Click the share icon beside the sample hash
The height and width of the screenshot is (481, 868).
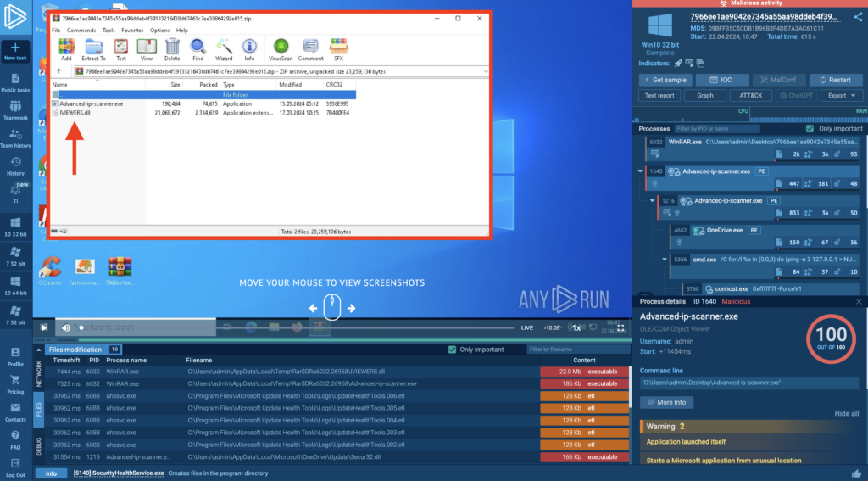click(858, 16)
